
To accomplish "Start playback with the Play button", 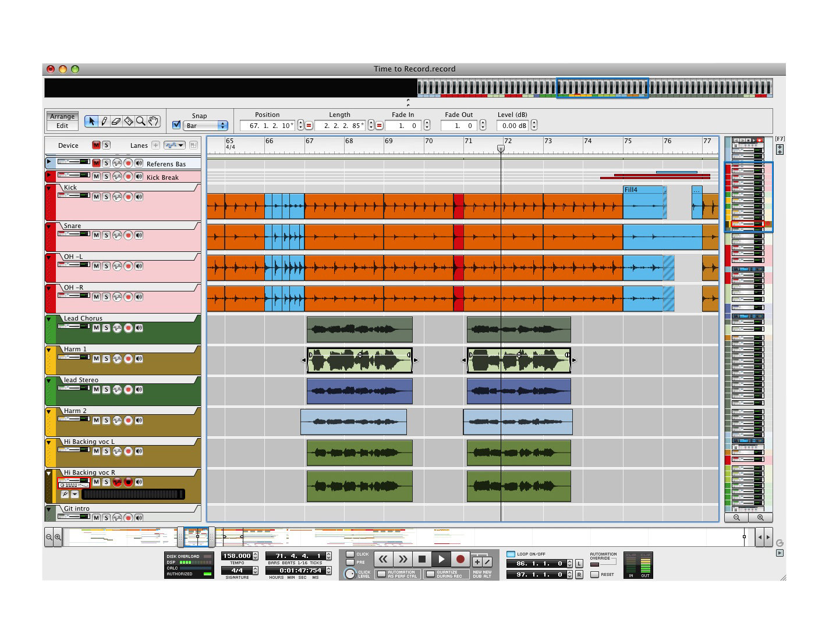I will click(x=441, y=559).
